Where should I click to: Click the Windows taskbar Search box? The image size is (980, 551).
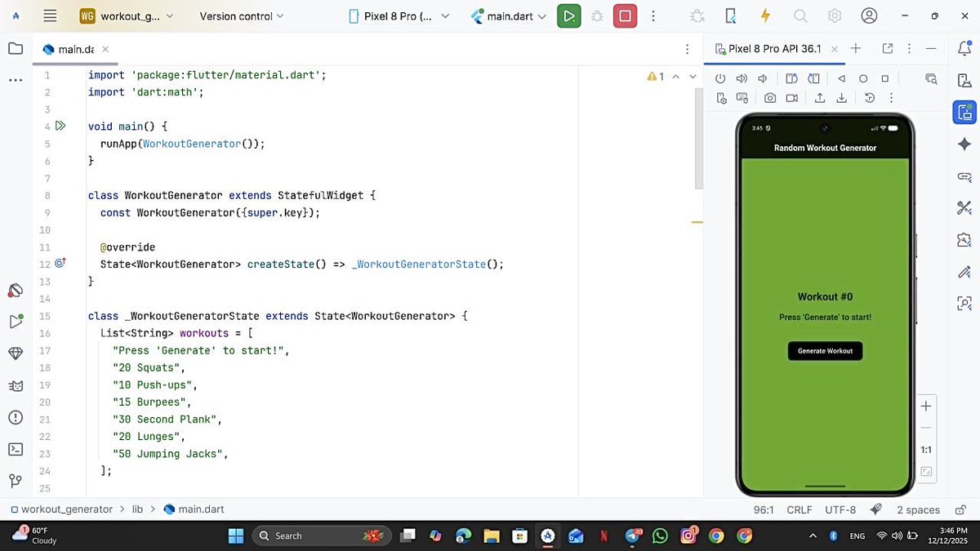click(320, 535)
